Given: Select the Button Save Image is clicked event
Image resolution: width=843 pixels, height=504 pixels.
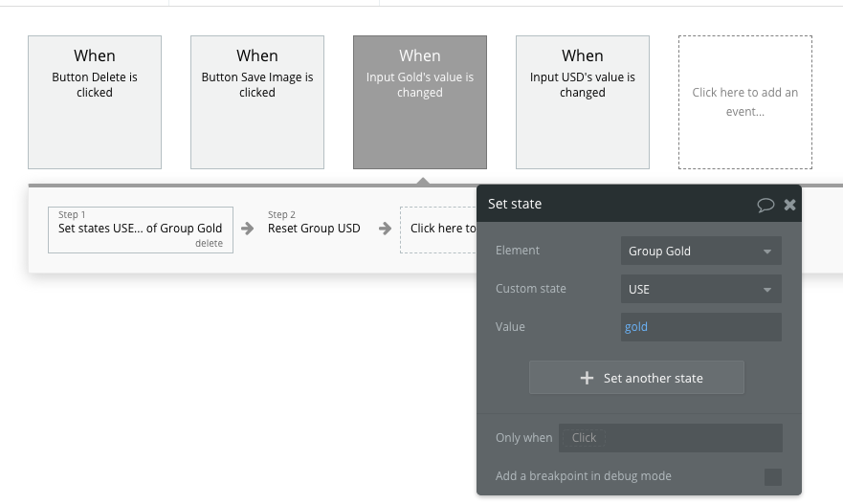Looking at the screenshot, I should 257,102.
